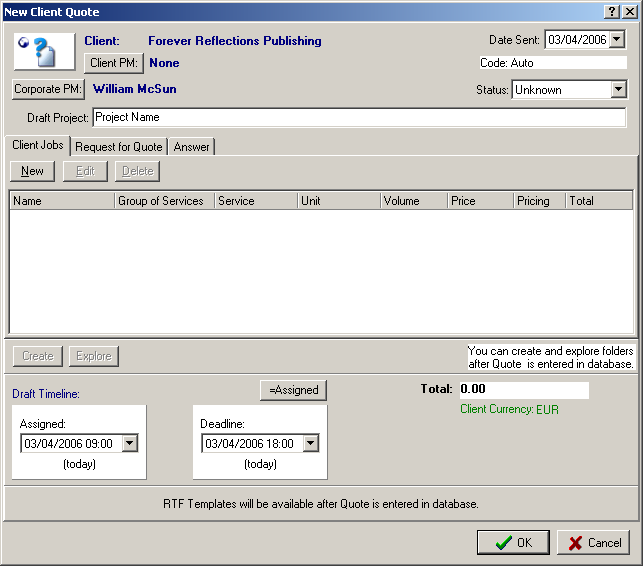Select the Client Jobs tab
Screen dimensions: 643x566
(38, 146)
